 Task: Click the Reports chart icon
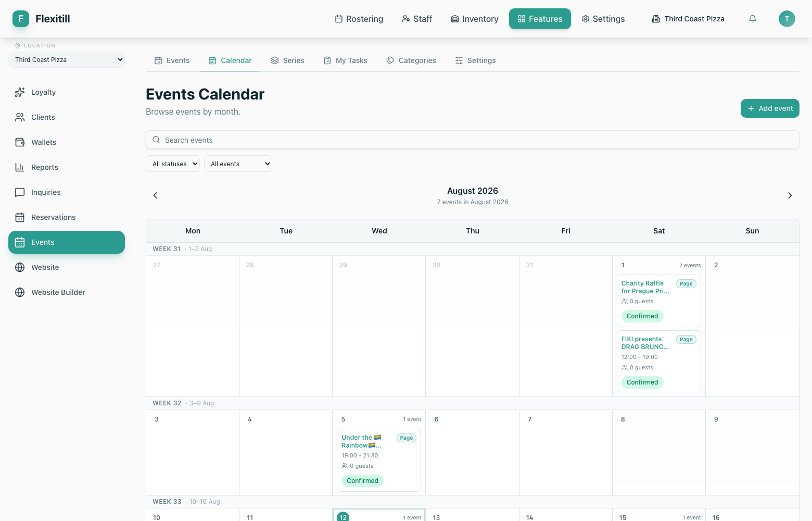pos(20,167)
